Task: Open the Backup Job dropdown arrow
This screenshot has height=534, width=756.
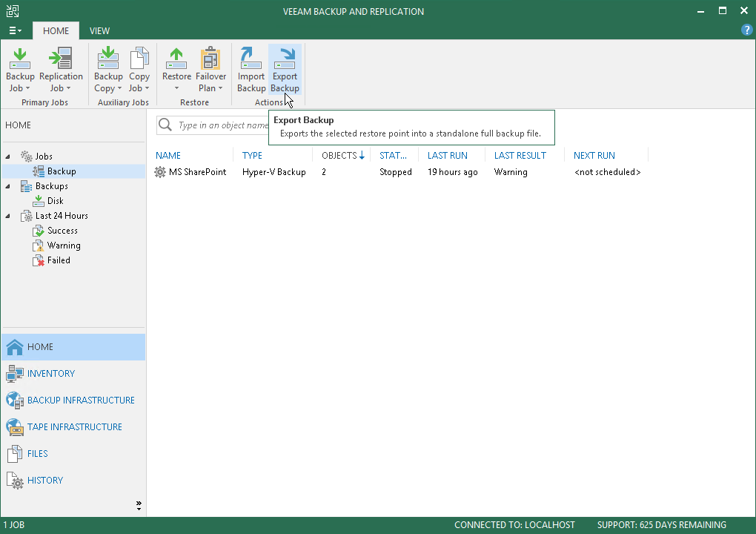Action: click(27, 88)
